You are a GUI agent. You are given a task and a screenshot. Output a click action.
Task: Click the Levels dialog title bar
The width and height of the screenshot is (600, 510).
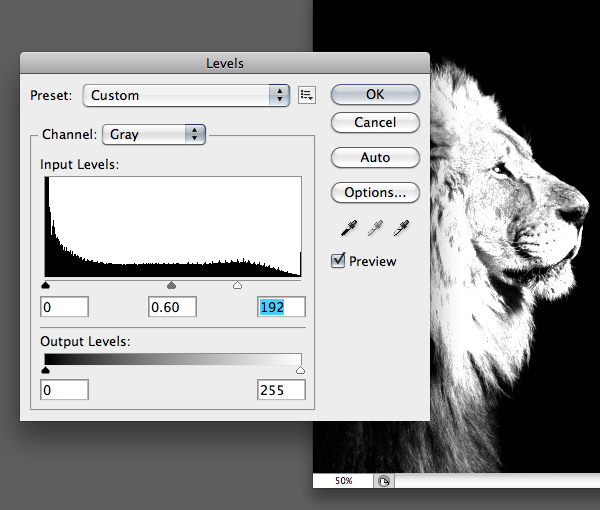pos(225,63)
